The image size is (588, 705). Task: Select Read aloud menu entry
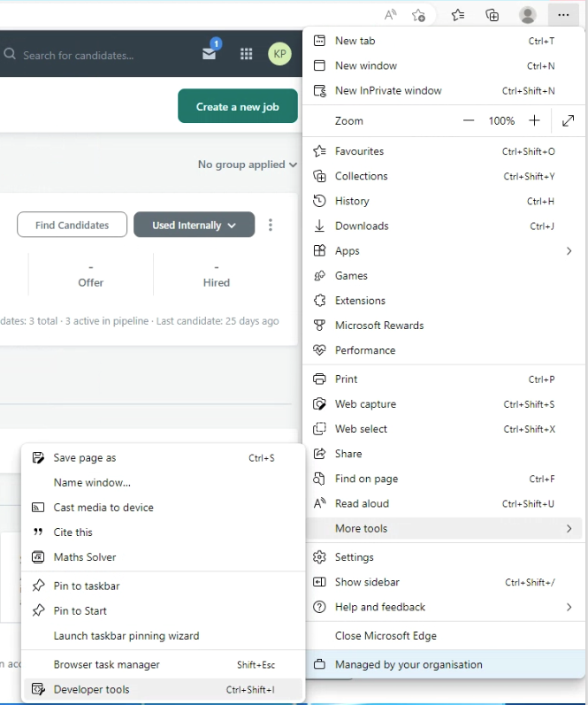pos(444,503)
